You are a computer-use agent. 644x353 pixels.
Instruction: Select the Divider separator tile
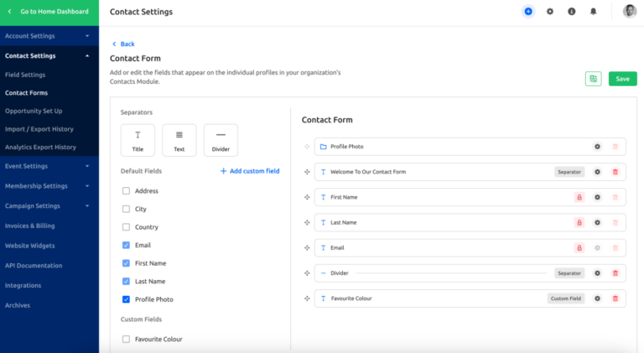click(x=221, y=140)
